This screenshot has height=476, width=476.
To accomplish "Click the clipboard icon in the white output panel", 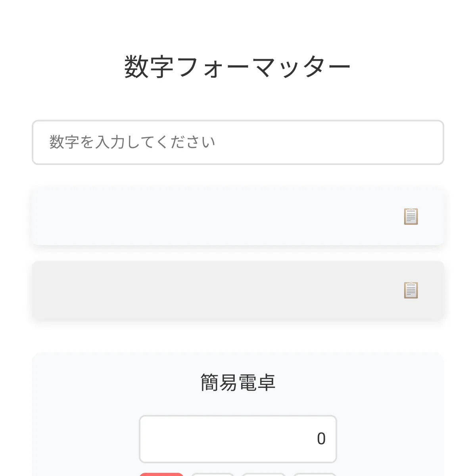I will [x=410, y=216].
